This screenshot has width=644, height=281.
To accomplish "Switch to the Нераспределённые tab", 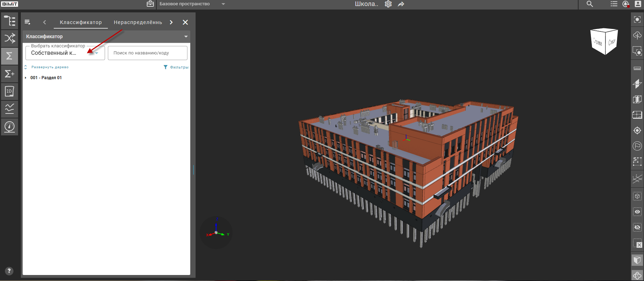I will tap(138, 22).
